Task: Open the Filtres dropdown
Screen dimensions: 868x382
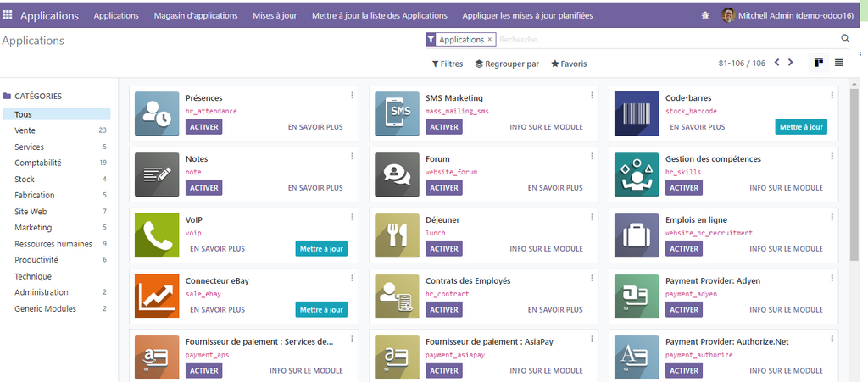Action: click(448, 64)
